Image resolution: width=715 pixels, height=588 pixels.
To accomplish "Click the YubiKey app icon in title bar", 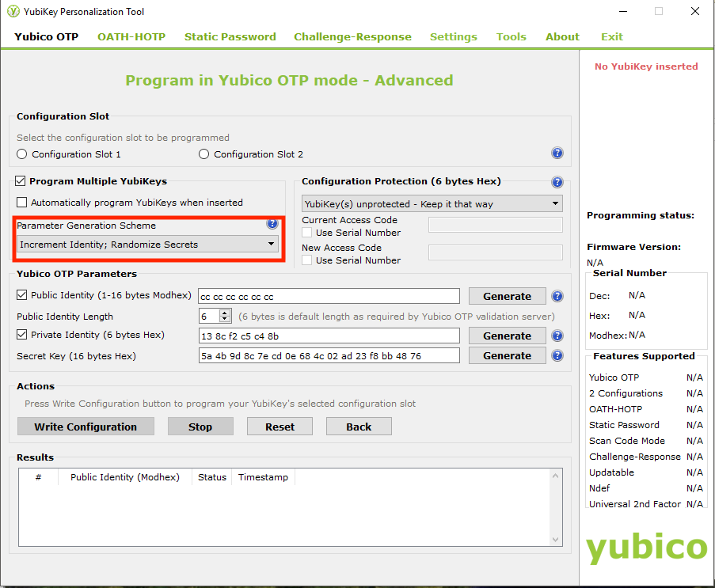I will pyautogui.click(x=13, y=11).
